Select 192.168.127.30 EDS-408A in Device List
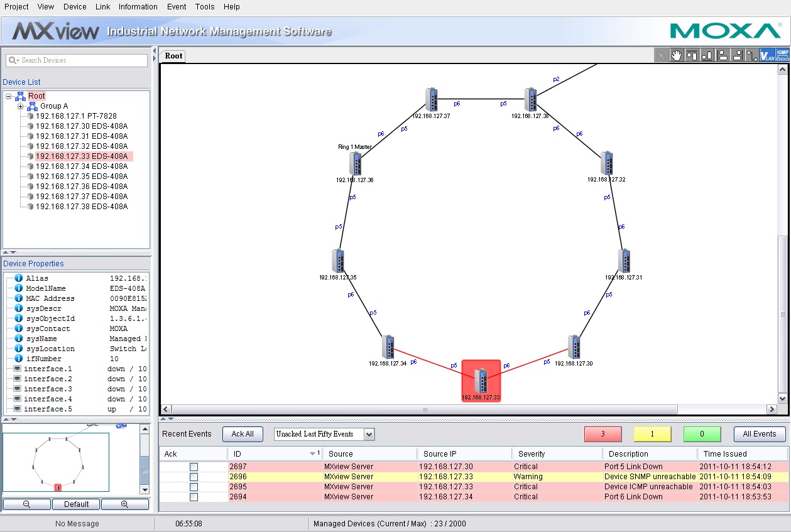The image size is (791, 532). coord(81,126)
